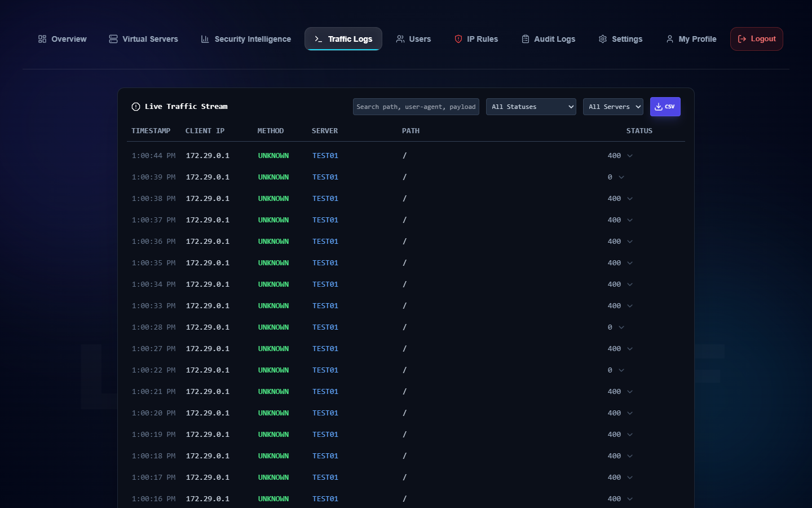Expand the 1:00:20 PM log row chevron
This screenshot has width=812, height=508.
click(x=630, y=413)
